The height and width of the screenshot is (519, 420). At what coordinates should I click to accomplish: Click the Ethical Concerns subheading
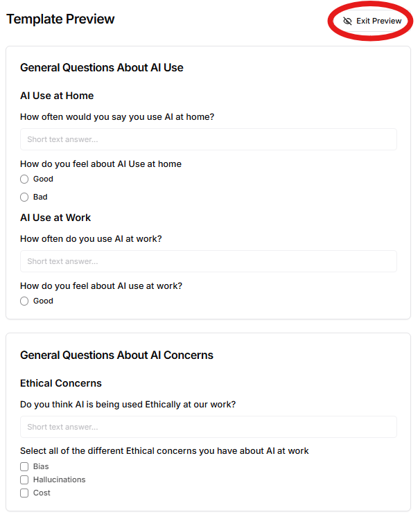tap(61, 383)
